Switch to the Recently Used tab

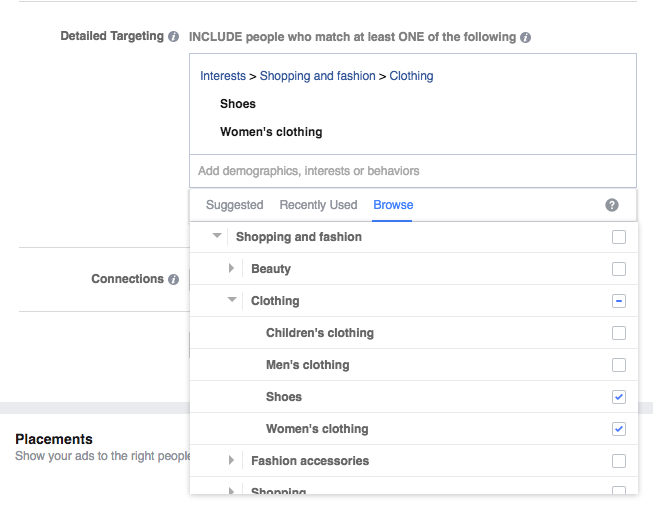pos(318,205)
